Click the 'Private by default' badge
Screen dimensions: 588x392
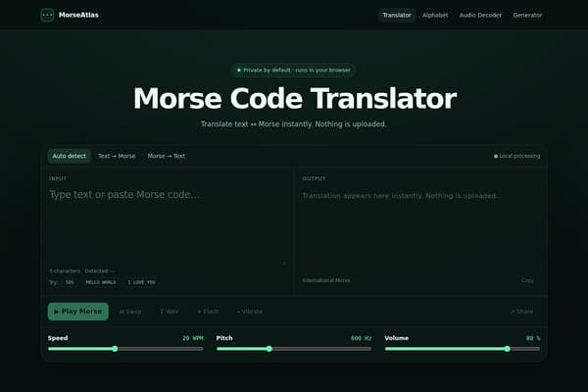(x=294, y=71)
